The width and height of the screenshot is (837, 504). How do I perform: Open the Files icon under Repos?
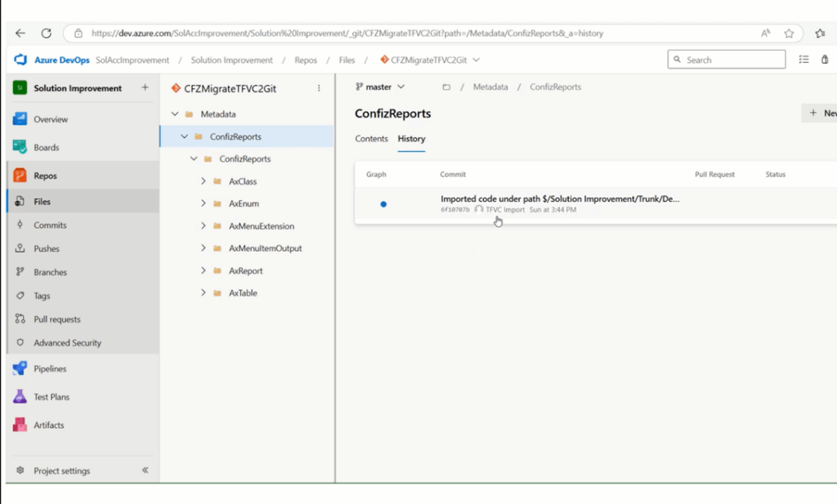20,201
